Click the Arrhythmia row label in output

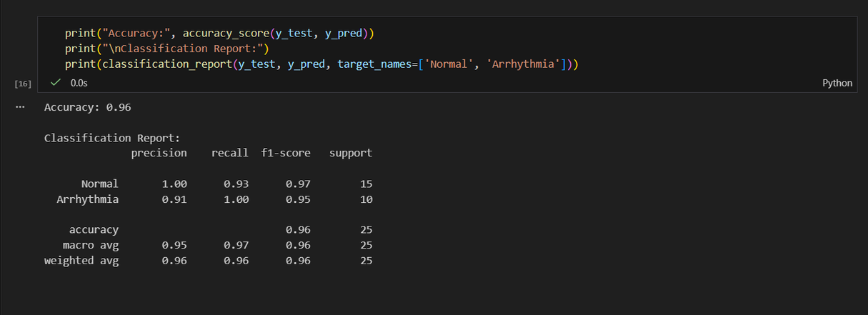88,199
